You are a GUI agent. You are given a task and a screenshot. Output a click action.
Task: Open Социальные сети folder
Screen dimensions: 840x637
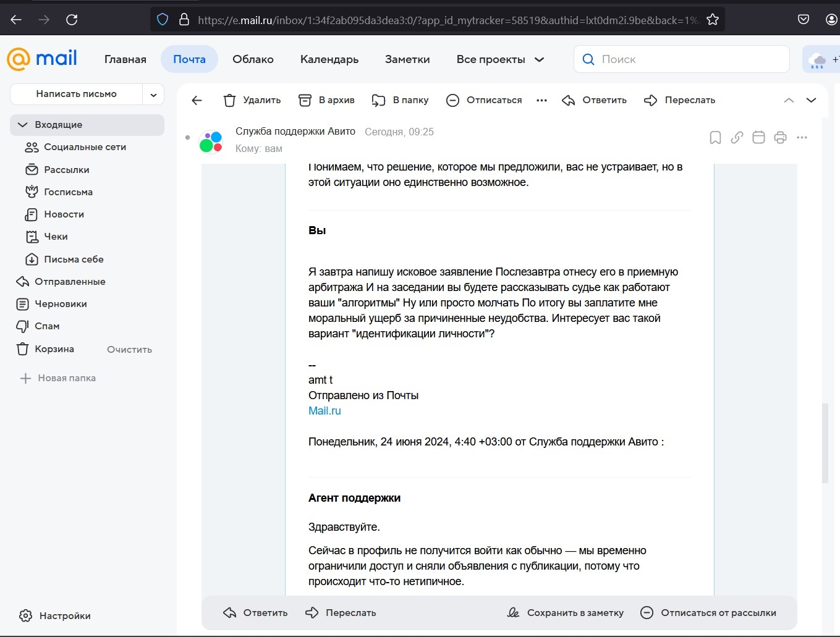[87, 147]
